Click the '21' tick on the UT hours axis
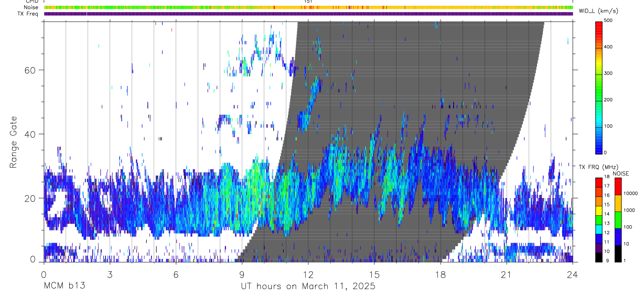The width and height of the screenshot is (644, 297). click(507, 274)
